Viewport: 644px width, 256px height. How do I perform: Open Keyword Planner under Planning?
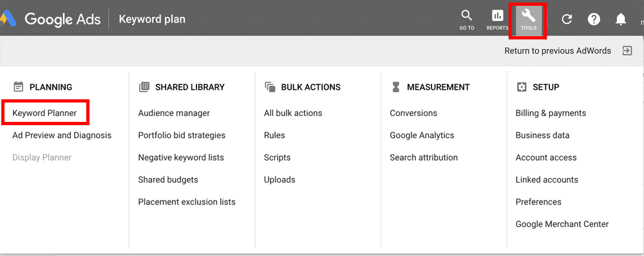click(x=44, y=113)
